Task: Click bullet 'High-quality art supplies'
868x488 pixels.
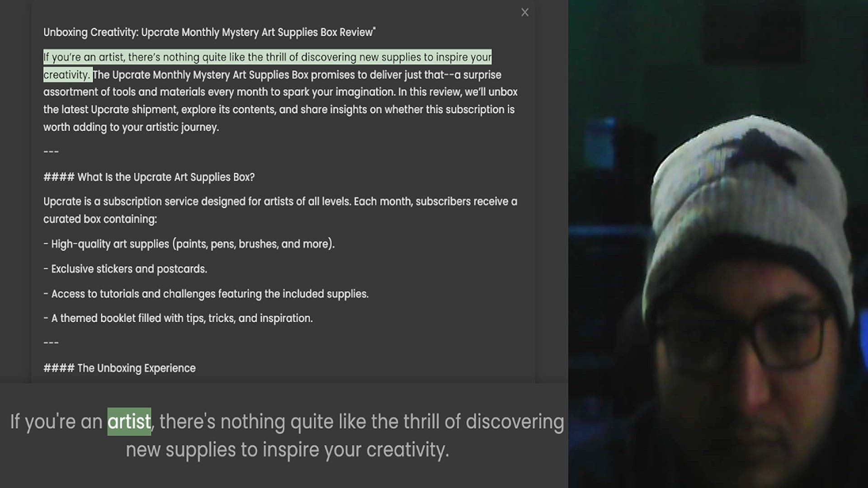Action: [x=189, y=244]
